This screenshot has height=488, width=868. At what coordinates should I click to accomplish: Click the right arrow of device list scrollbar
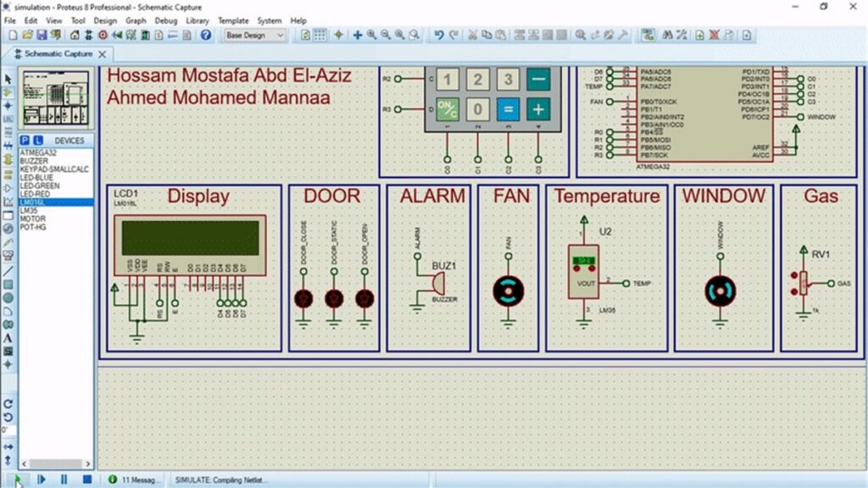coord(88,463)
